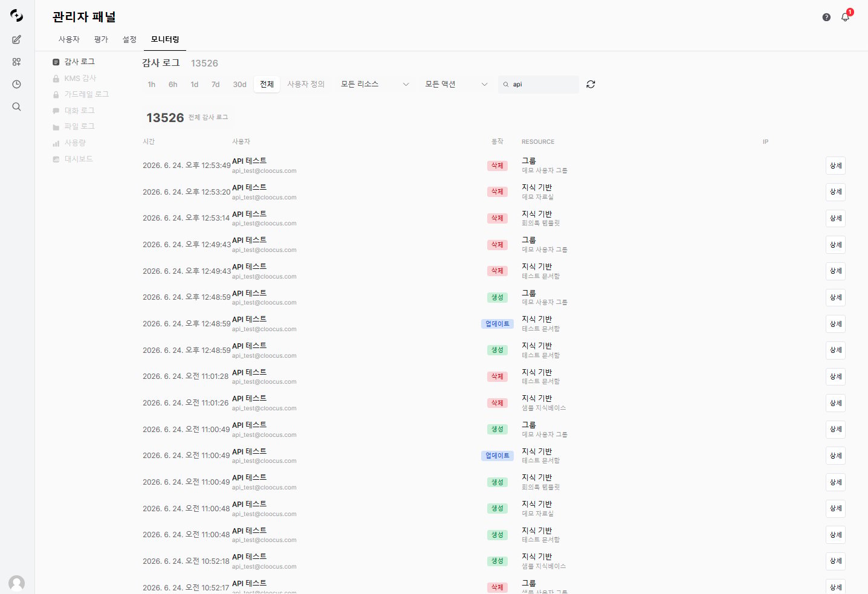Open 감사 로그 in the side menu

(80, 62)
